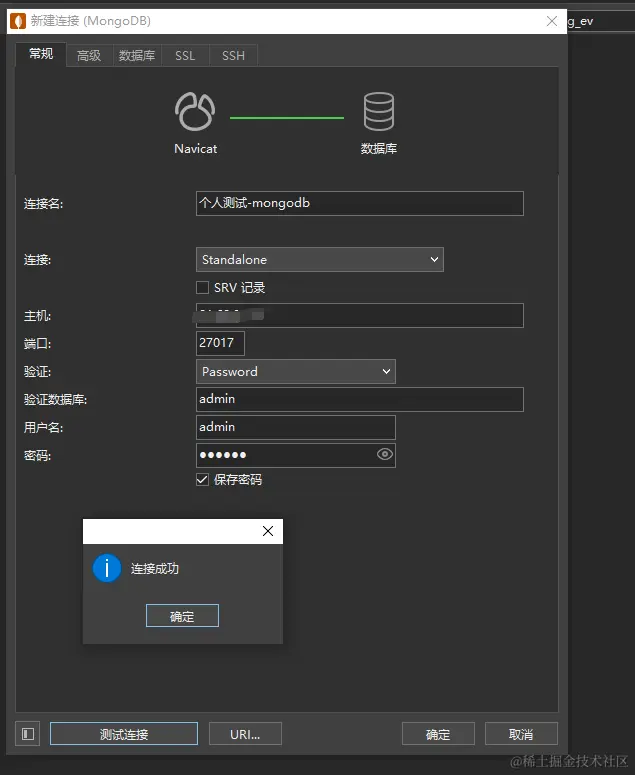Click the 密码: field label

tap(38, 455)
